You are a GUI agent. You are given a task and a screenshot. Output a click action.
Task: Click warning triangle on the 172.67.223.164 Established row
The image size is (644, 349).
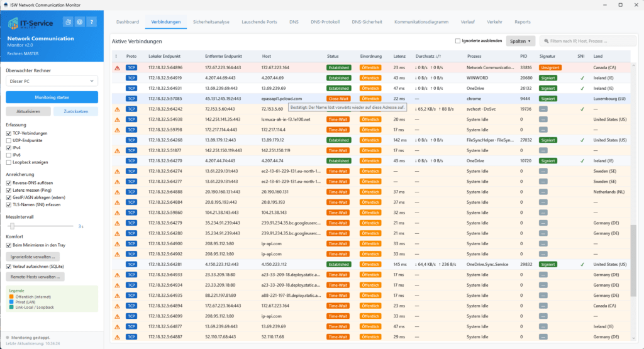click(117, 68)
